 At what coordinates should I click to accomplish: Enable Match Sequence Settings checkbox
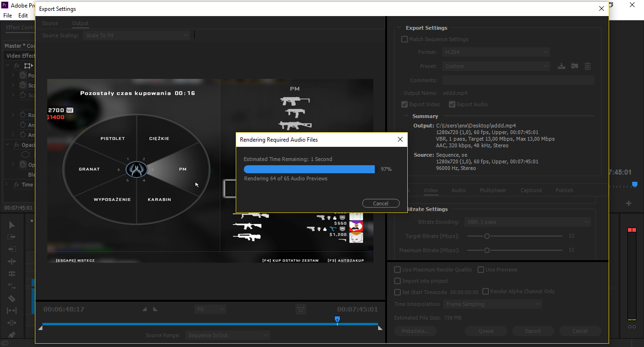click(x=405, y=39)
